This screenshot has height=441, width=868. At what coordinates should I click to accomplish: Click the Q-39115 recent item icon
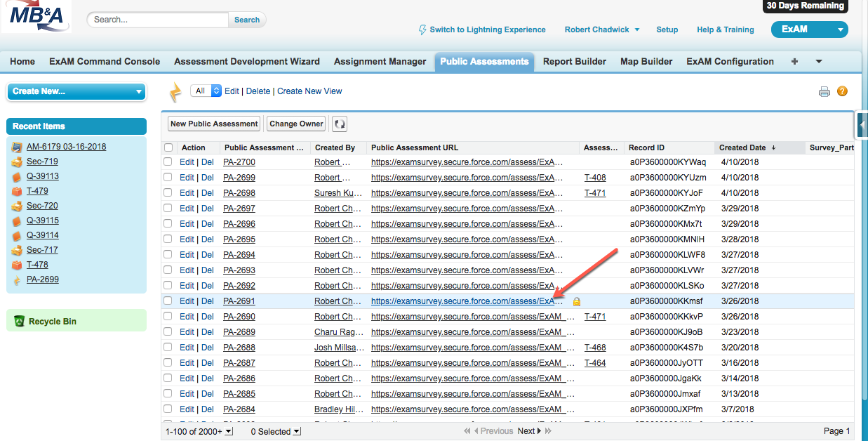(17, 221)
